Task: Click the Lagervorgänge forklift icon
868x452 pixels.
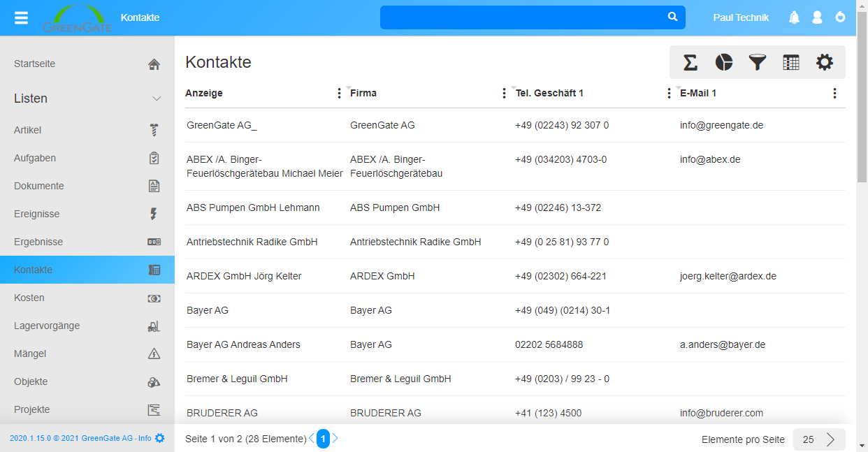Action: 154,326
